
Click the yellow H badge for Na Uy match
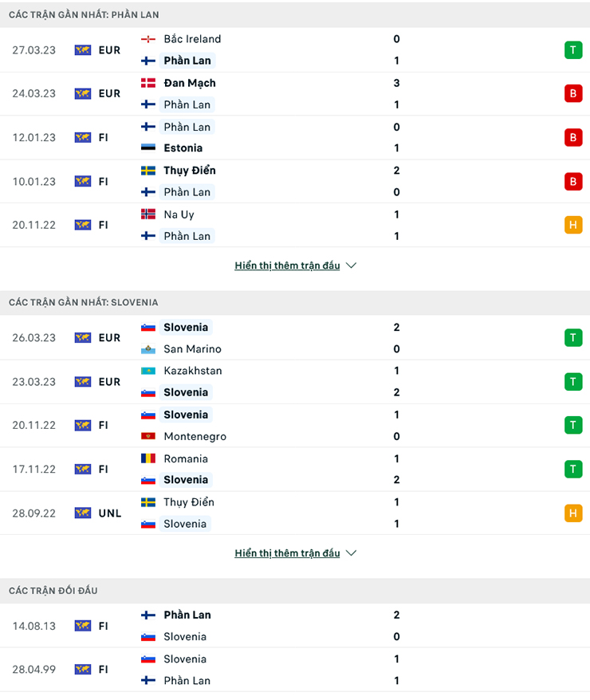coord(573,225)
